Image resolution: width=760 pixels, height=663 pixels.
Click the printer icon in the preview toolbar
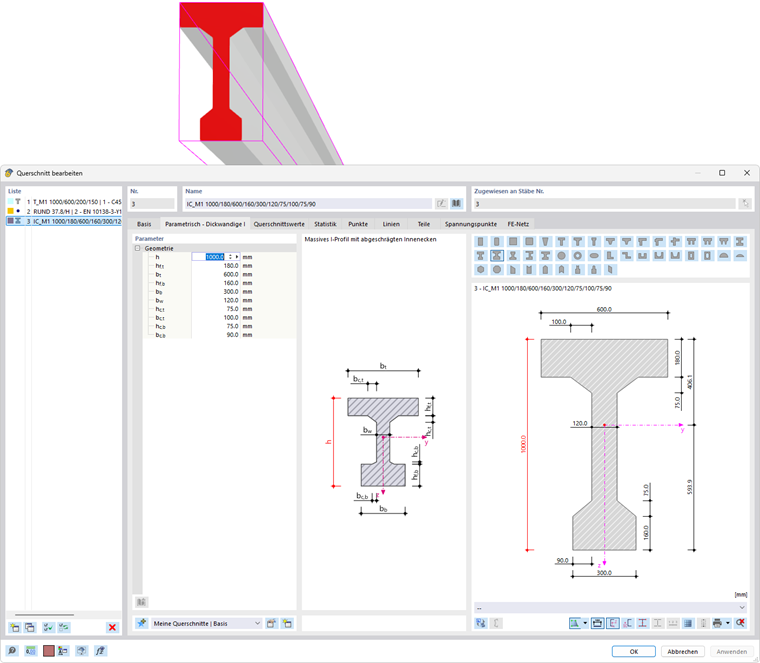click(x=718, y=623)
